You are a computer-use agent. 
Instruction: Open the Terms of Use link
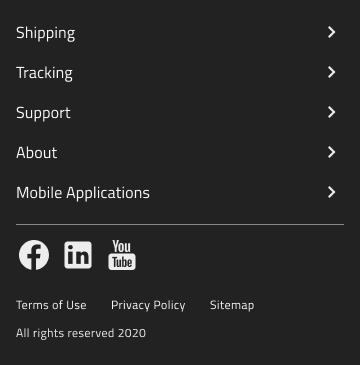[x=51, y=305]
